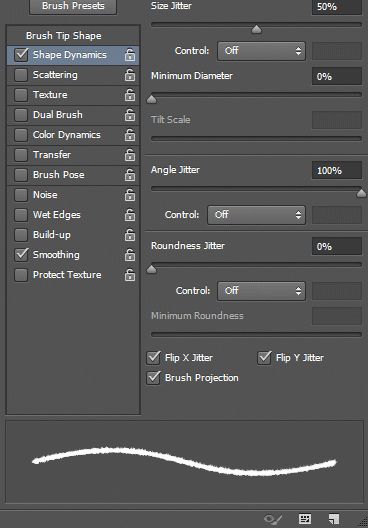Click the Brush Presets button
Viewport: 368px width, 528px height.
tap(73, 6)
